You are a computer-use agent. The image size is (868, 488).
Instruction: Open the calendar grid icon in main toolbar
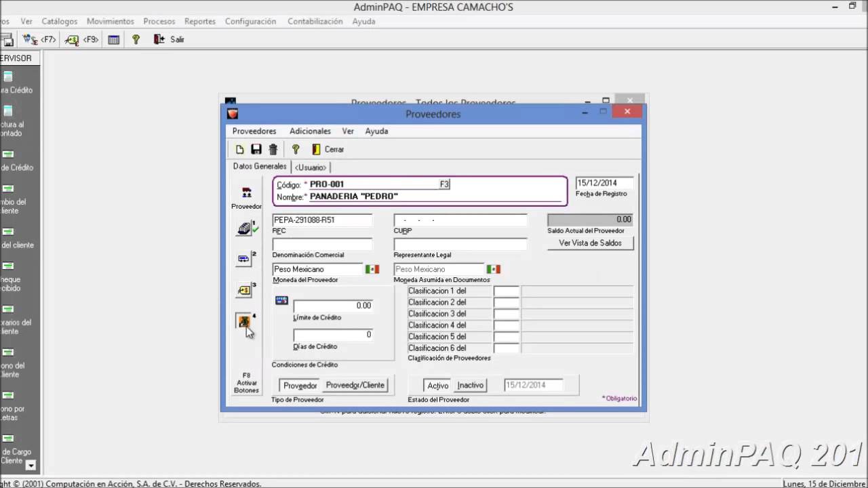click(x=114, y=39)
